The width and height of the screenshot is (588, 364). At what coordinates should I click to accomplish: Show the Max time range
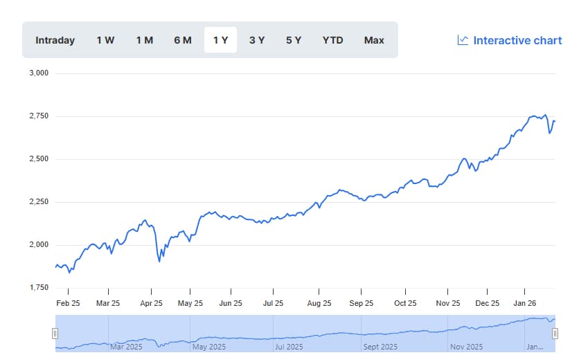coord(374,40)
